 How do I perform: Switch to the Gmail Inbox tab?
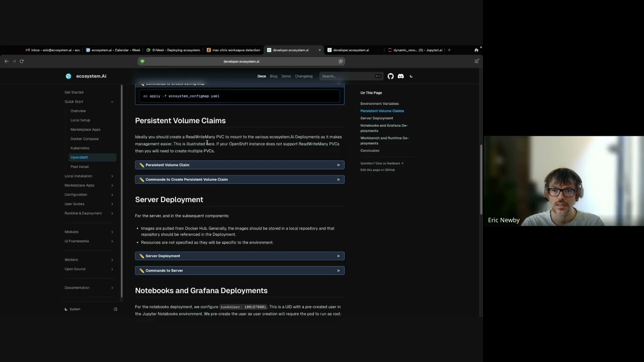53,50
